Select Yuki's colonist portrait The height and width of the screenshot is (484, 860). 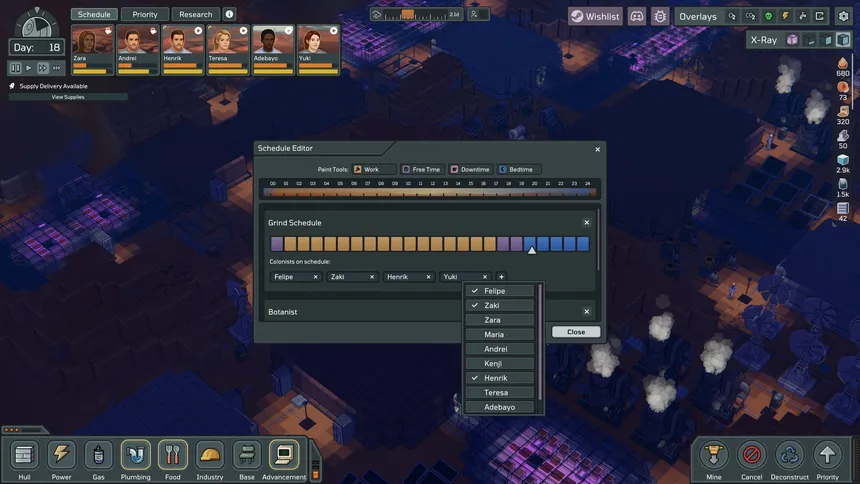pyautogui.click(x=318, y=49)
